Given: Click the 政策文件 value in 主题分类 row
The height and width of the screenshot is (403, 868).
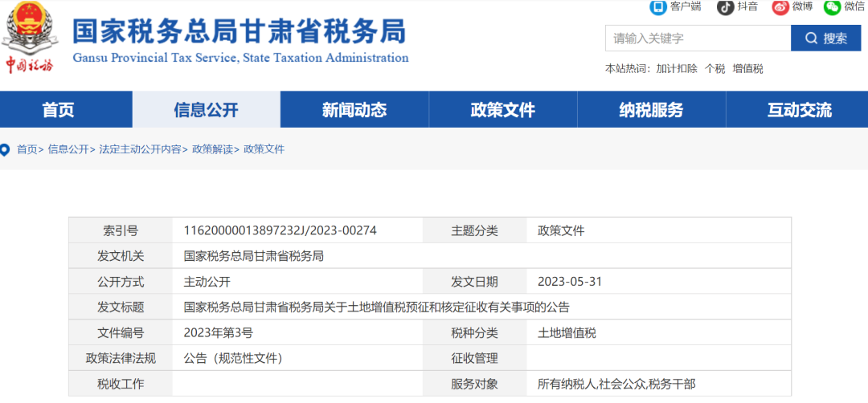Looking at the screenshot, I should (x=561, y=230).
